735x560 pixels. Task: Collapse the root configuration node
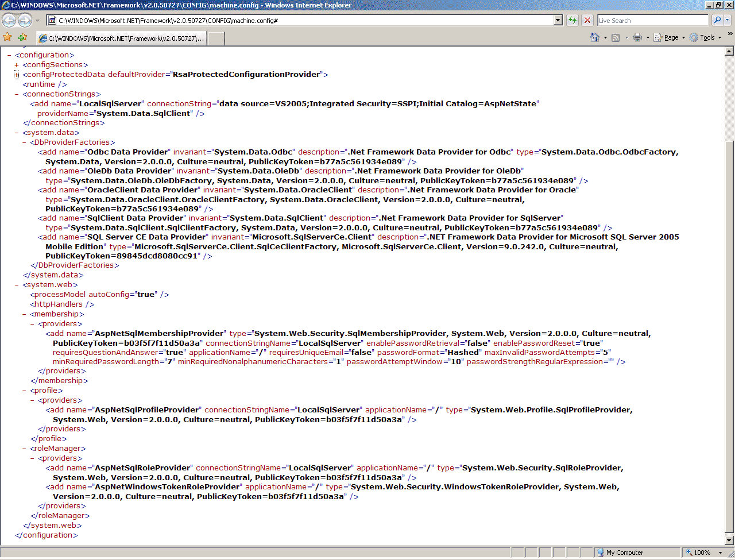point(9,55)
